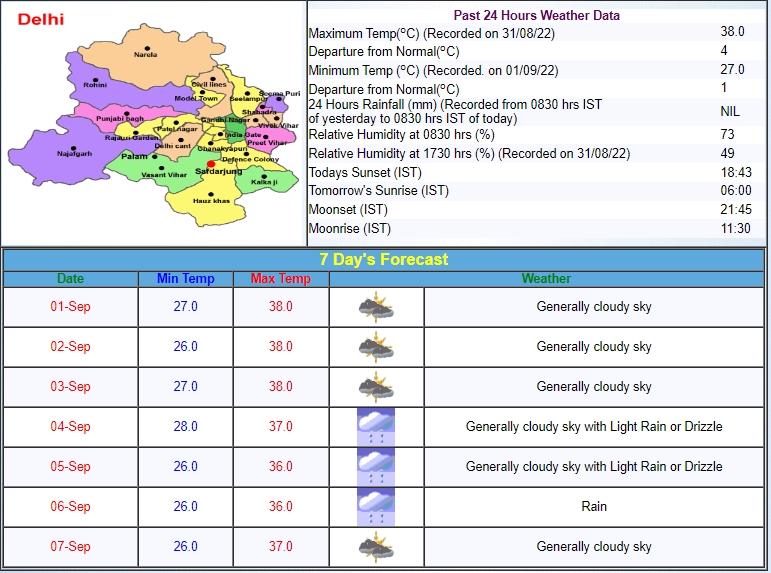Select the 07-Sep date cell
This screenshot has height=573, width=771.
(x=70, y=546)
